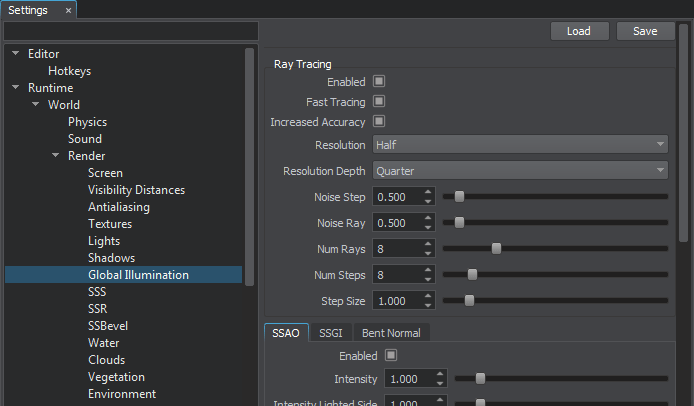Close the Settings tab
694x406 pixels.
pyautogui.click(x=68, y=10)
